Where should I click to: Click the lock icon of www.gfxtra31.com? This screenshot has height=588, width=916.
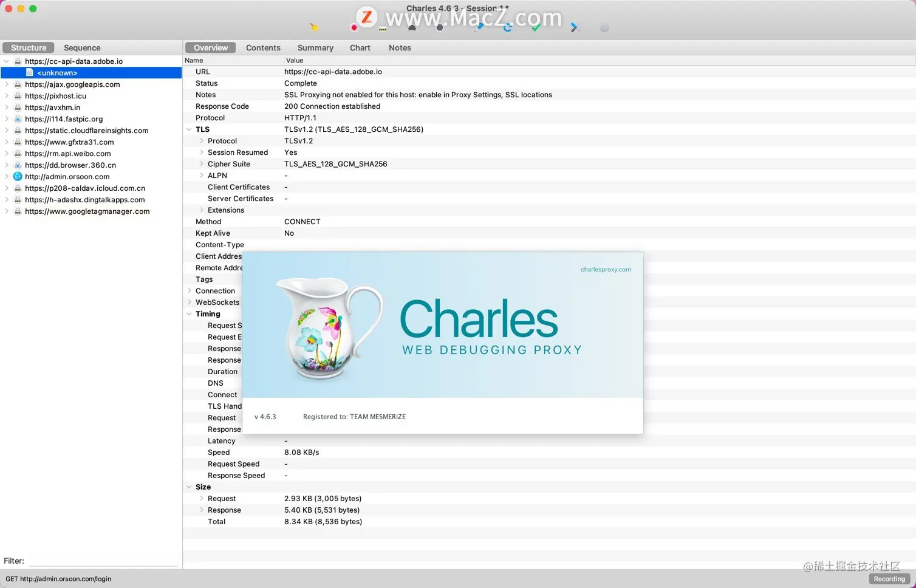(18, 142)
